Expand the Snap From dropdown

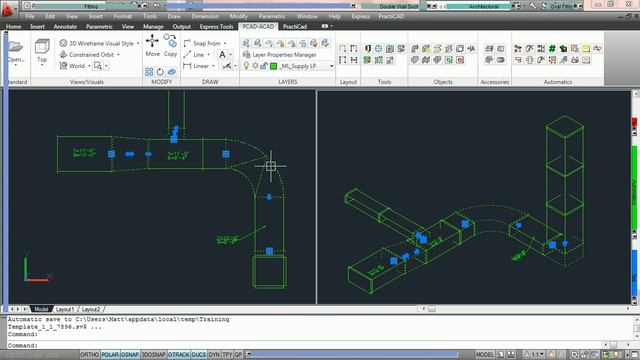225,43
